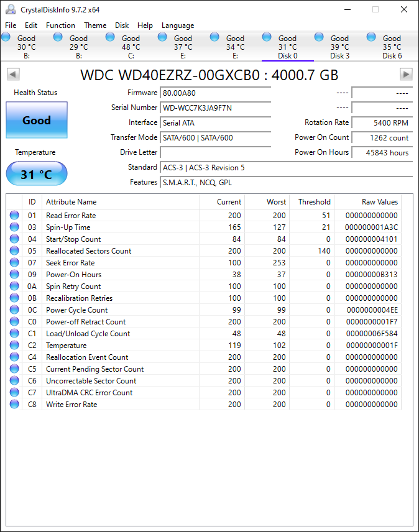Viewport: 419px width, 532px height.
Task: Click the CrystalDiskInfo app icon in title bar
Action: pos(10,10)
